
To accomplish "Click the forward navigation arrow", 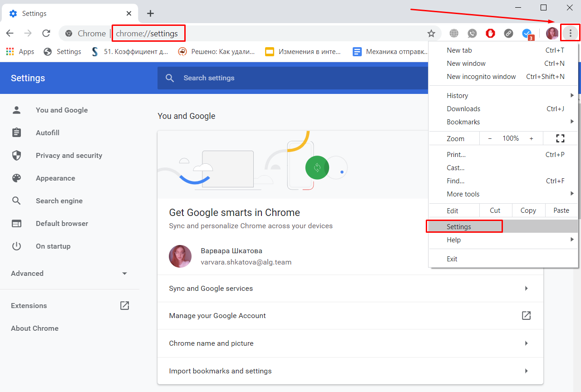I will (28, 33).
